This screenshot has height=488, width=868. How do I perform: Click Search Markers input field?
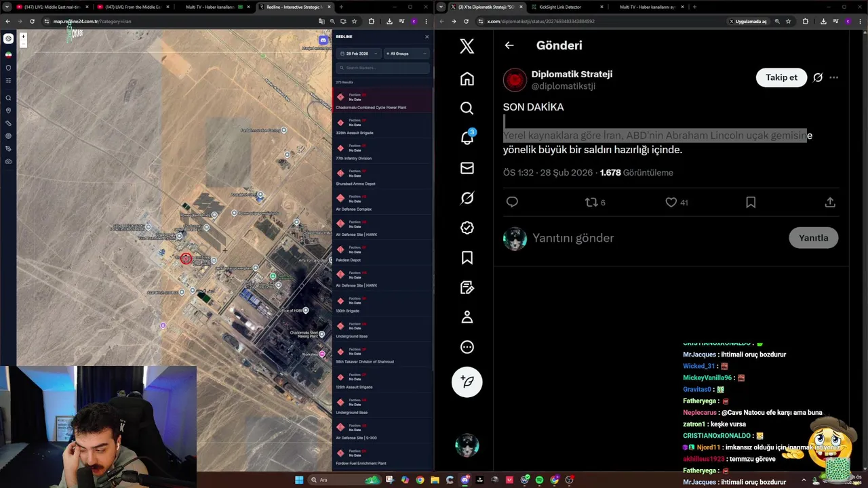[x=383, y=68]
